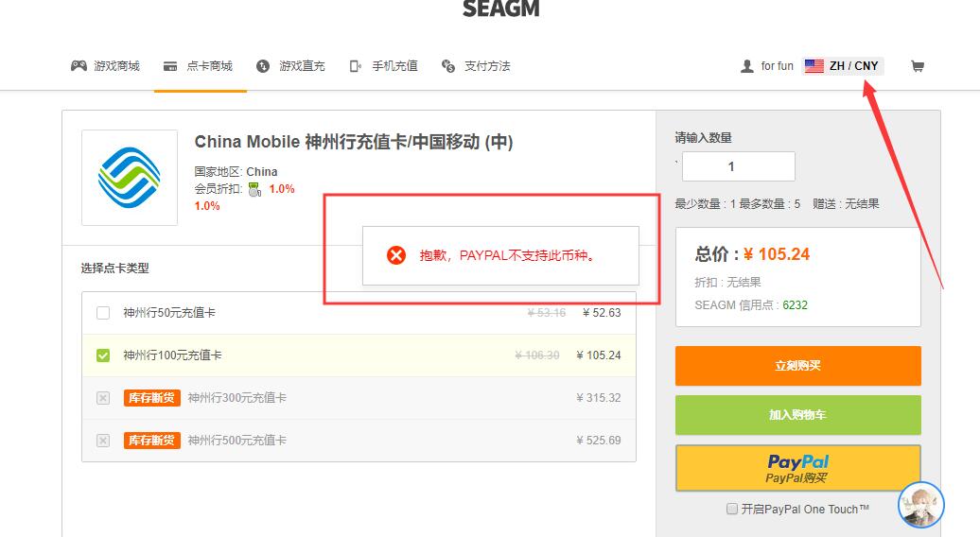Open the shopping cart icon
This screenshot has height=537, width=980.
pos(918,66)
